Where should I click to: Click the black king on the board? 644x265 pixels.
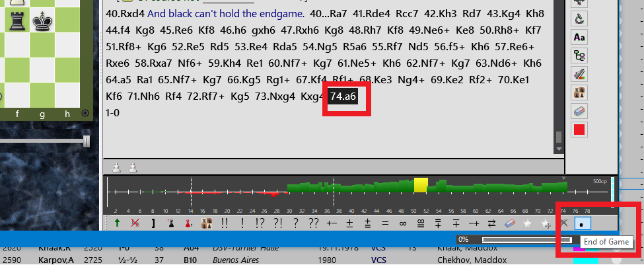(x=42, y=20)
